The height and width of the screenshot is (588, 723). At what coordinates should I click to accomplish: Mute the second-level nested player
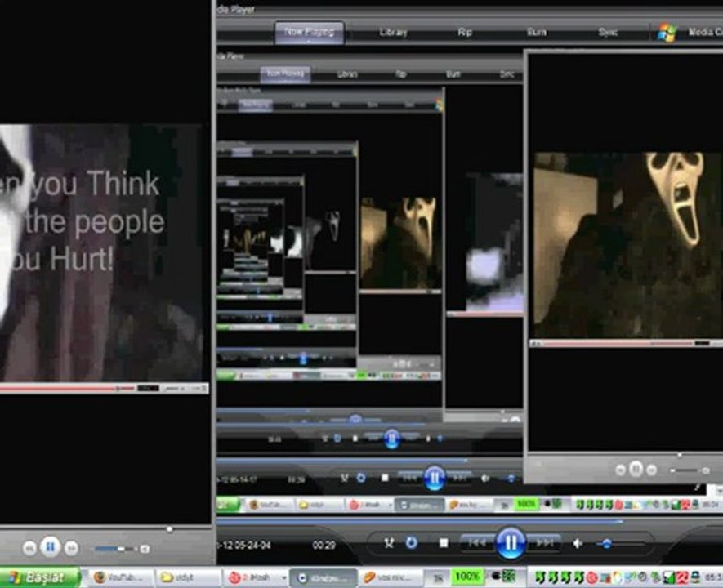(x=485, y=479)
